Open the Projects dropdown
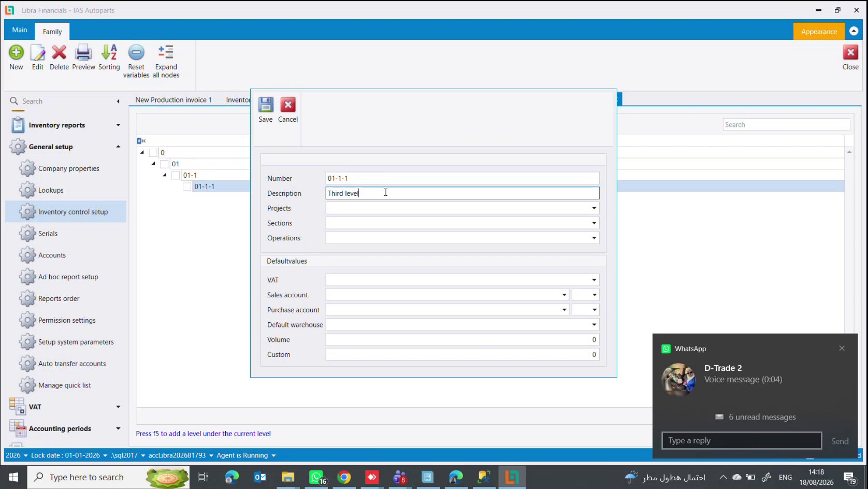868x489 pixels. click(x=594, y=208)
